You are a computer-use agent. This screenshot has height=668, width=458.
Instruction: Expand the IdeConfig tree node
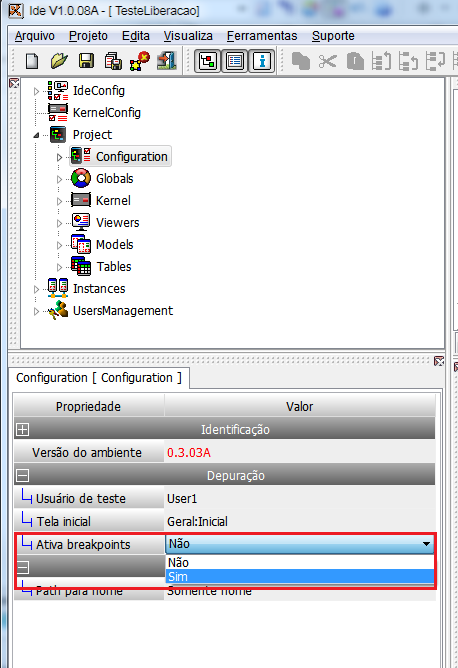36,91
